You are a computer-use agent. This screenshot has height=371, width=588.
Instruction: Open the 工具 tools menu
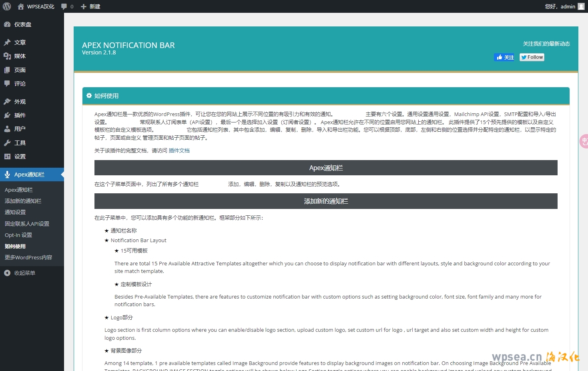click(x=20, y=143)
